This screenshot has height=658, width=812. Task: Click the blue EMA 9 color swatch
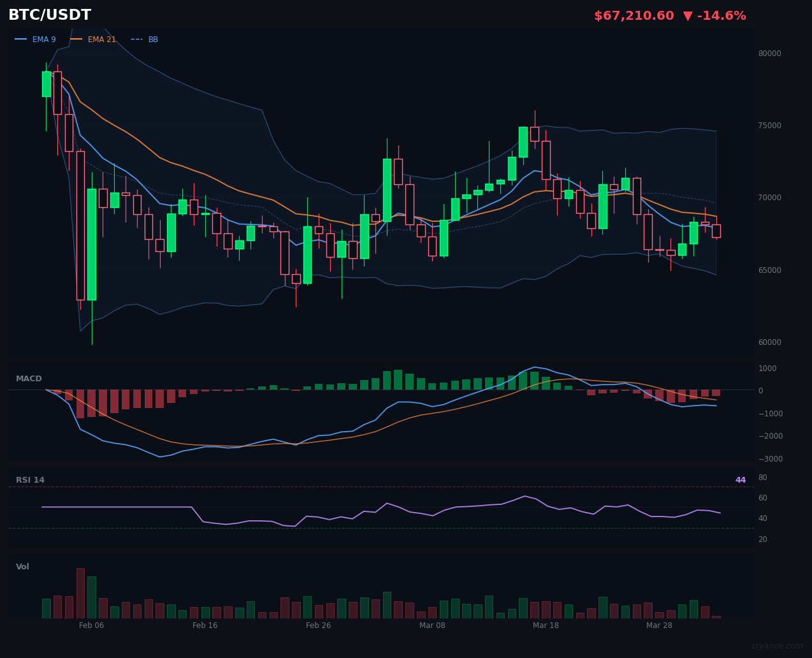tap(22, 39)
